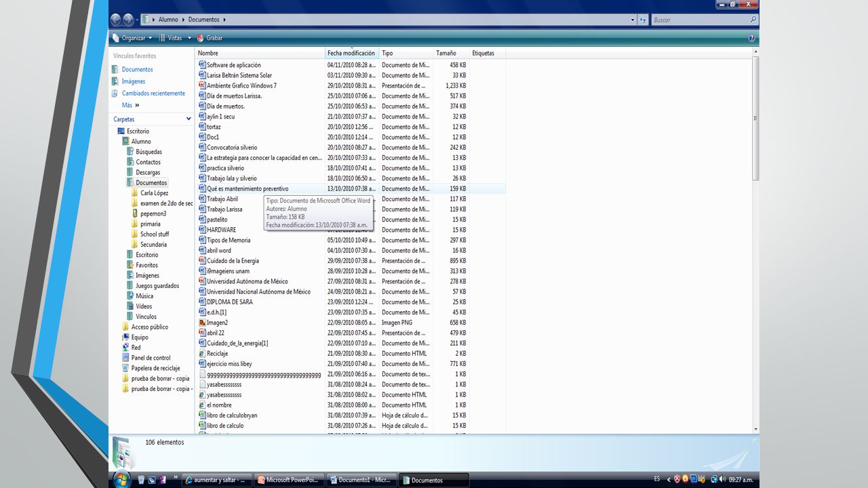Click the Grabar disc burn icon
The width and height of the screenshot is (868, 488).
click(200, 39)
